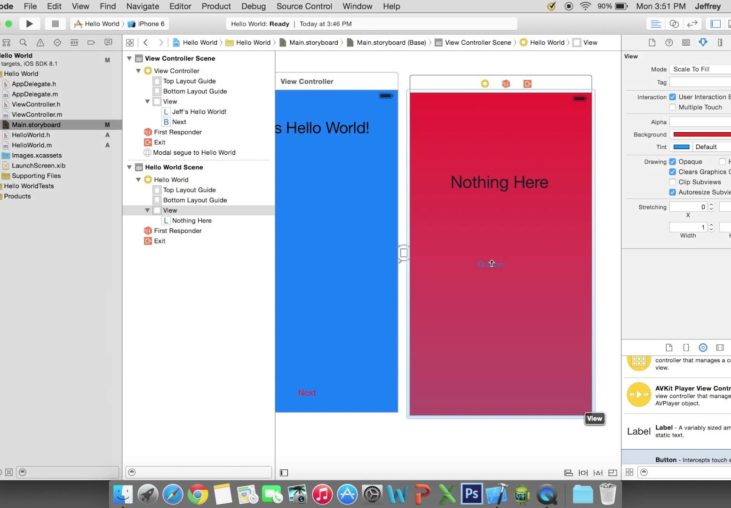The height and width of the screenshot is (508, 731).
Task: Open the File inspector tab
Action: [652, 42]
